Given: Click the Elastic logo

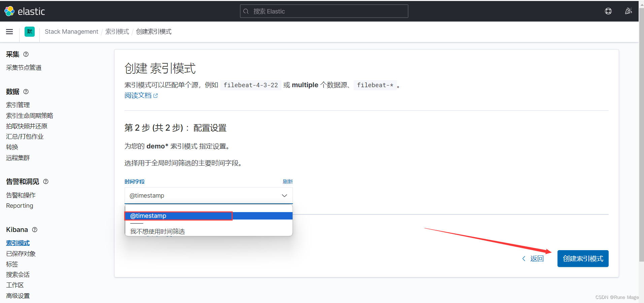Looking at the screenshot, I should (25, 11).
